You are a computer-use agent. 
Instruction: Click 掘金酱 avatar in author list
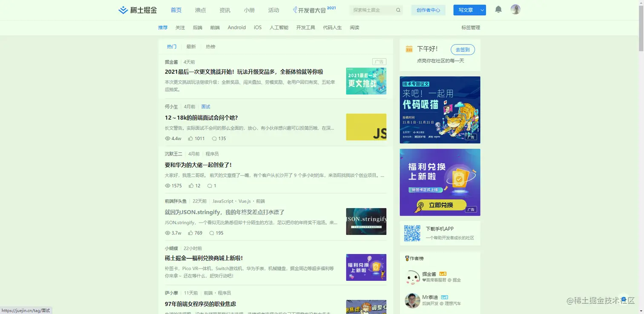pos(412,277)
